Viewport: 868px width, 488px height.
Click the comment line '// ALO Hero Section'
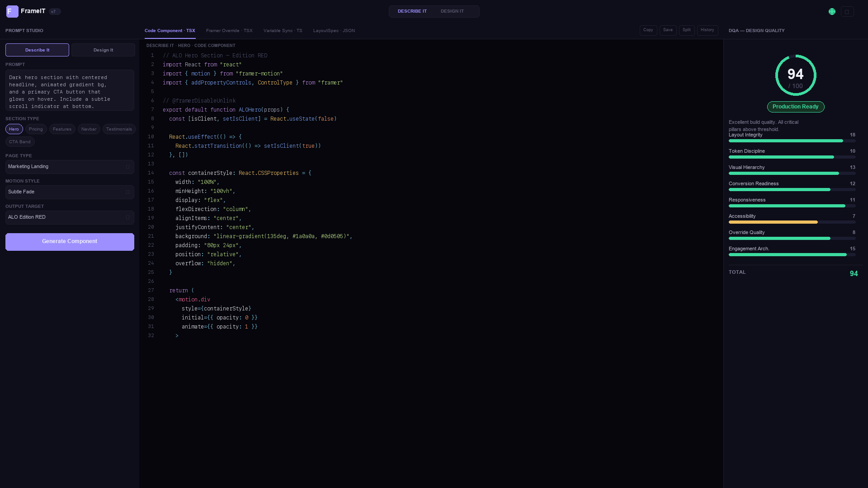(x=215, y=56)
